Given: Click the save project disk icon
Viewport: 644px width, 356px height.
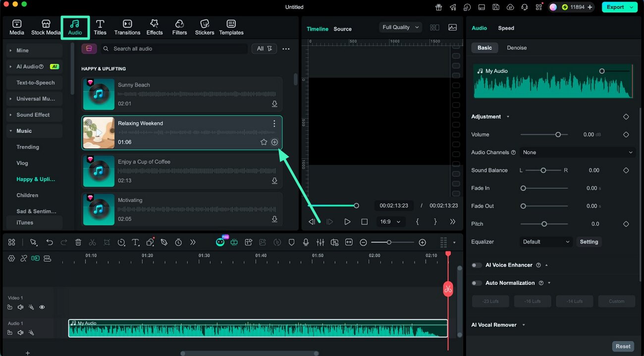Looking at the screenshot, I should click(x=496, y=7).
